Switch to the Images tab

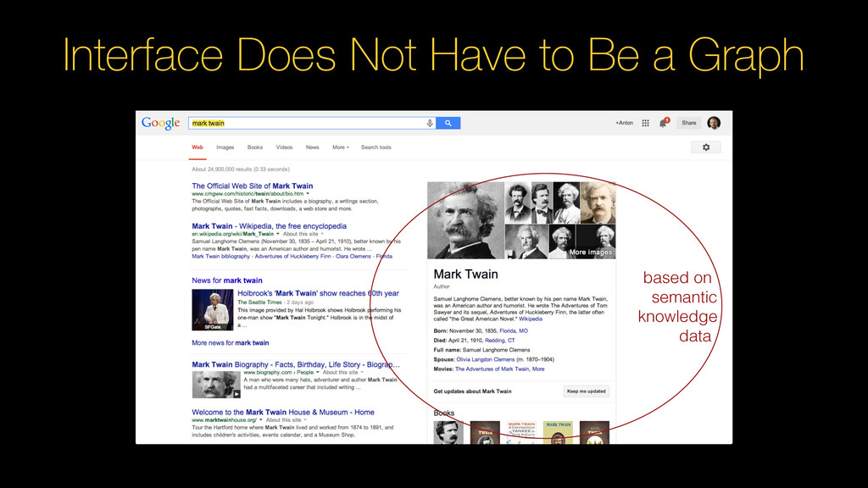(225, 147)
